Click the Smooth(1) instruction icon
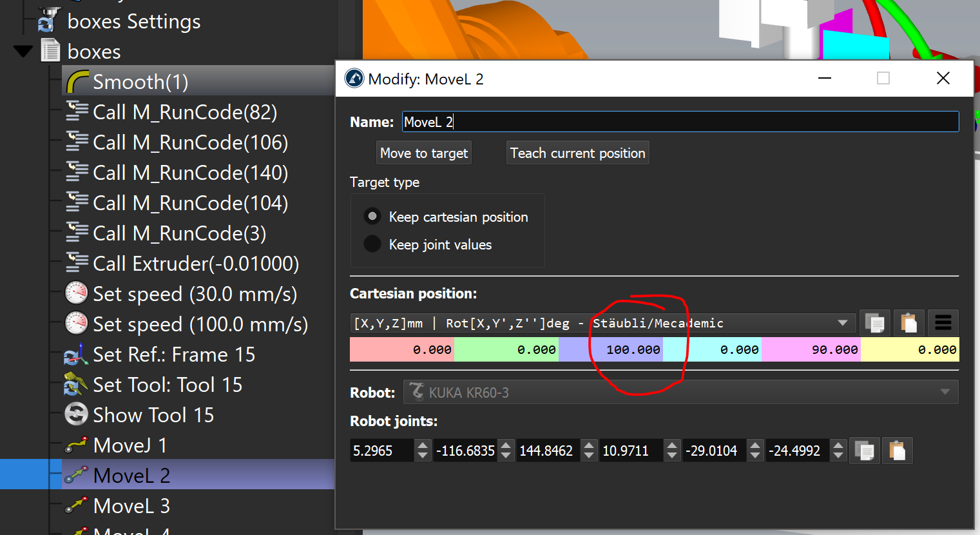This screenshot has width=980, height=535. (77, 82)
